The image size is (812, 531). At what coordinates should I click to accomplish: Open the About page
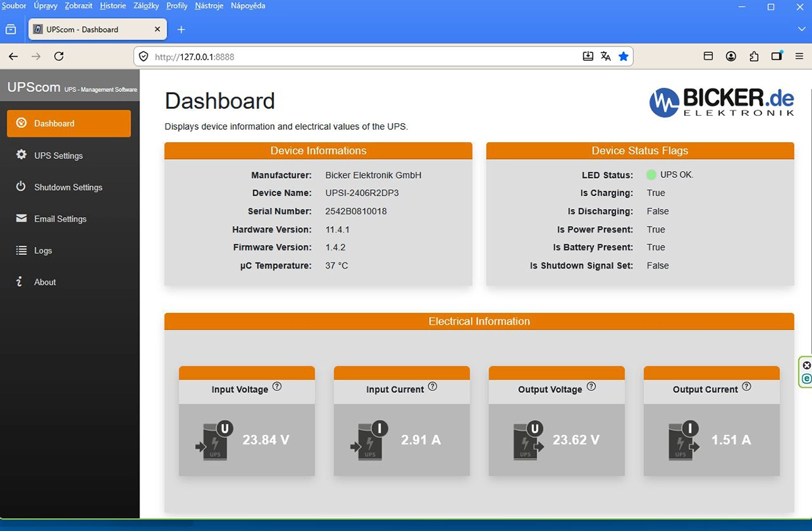coord(68,282)
